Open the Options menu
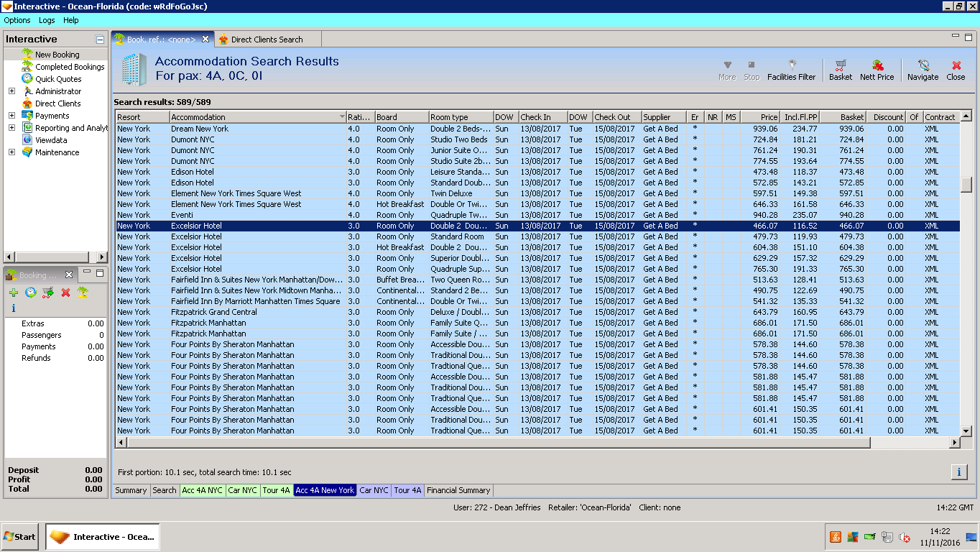 click(x=17, y=20)
